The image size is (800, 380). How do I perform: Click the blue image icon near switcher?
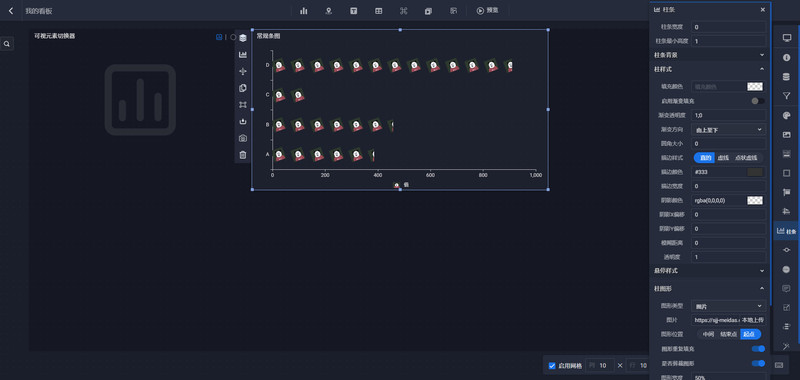pyautogui.click(x=219, y=37)
